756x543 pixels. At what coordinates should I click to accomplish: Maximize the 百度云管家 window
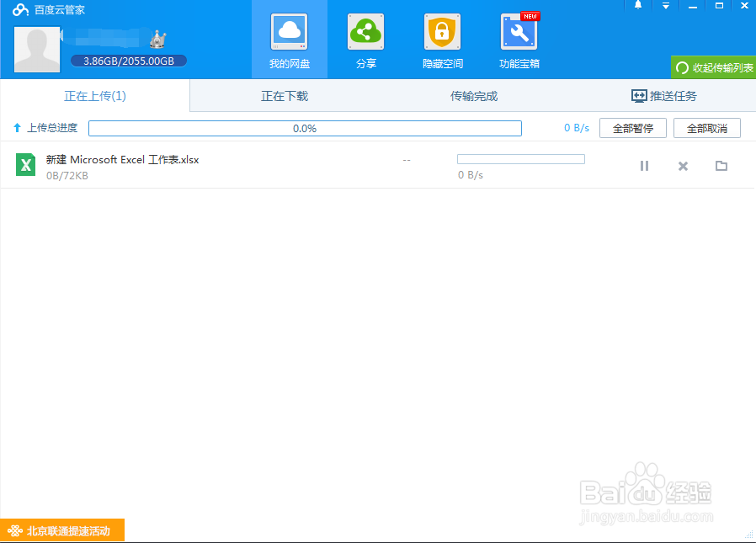[719, 6]
